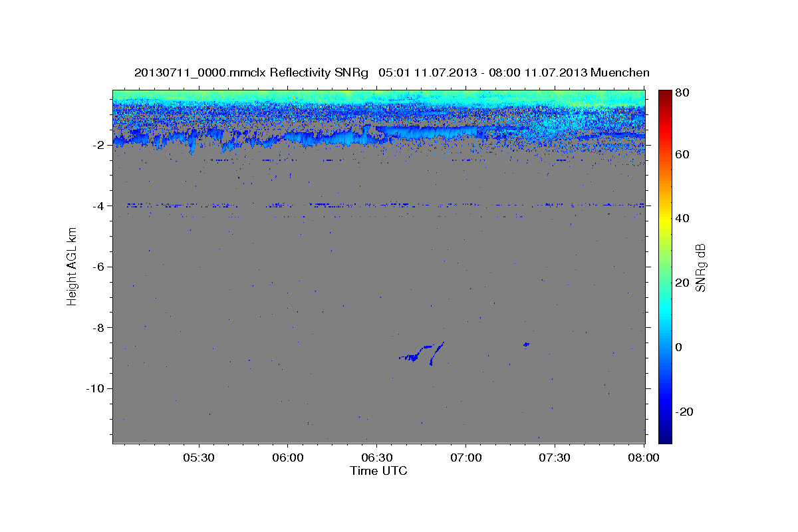This screenshot has width=798, height=532.
Task: Click the 07:30 time tick label
Action: tap(555, 458)
